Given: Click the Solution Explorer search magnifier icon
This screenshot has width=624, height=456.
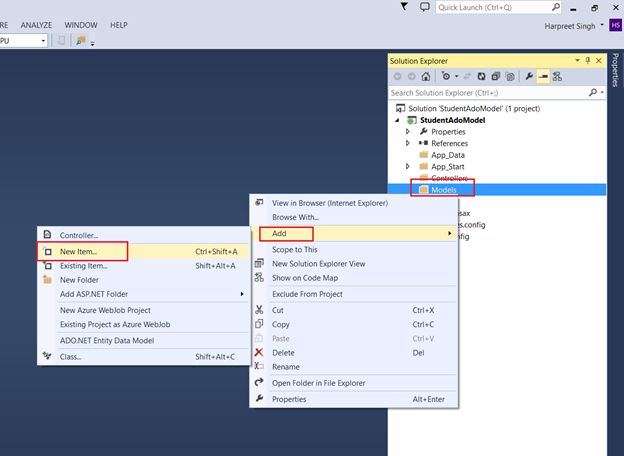Looking at the screenshot, I should pos(593,92).
